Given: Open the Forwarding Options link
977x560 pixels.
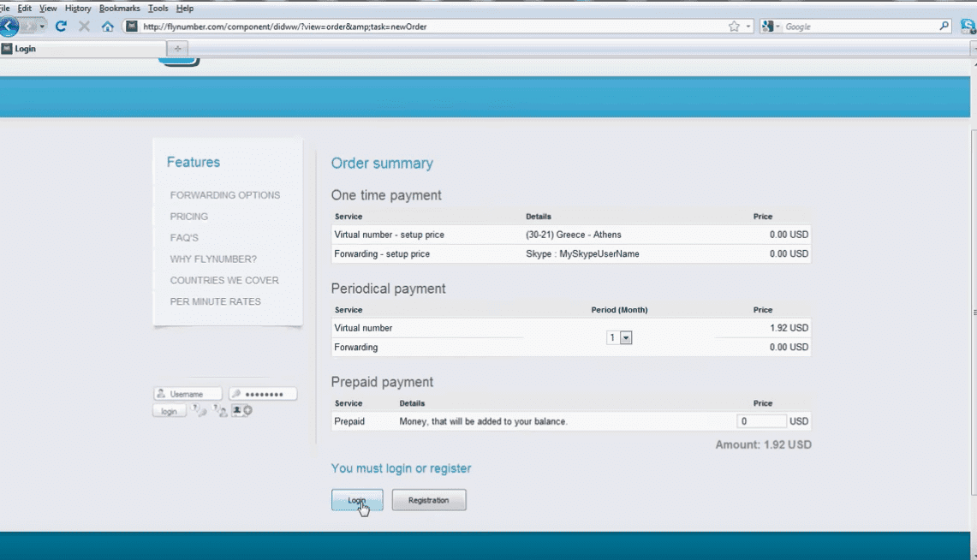Looking at the screenshot, I should (x=225, y=195).
